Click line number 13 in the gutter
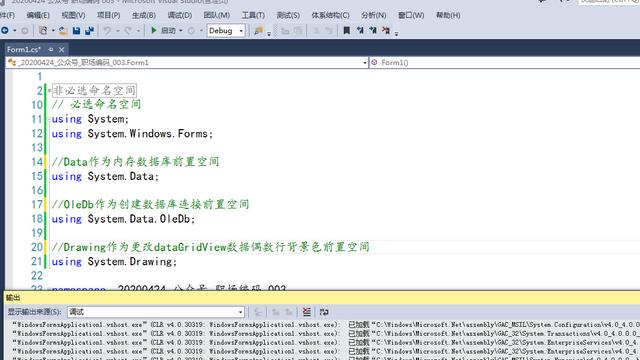The image size is (640, 360). [37, 147]
